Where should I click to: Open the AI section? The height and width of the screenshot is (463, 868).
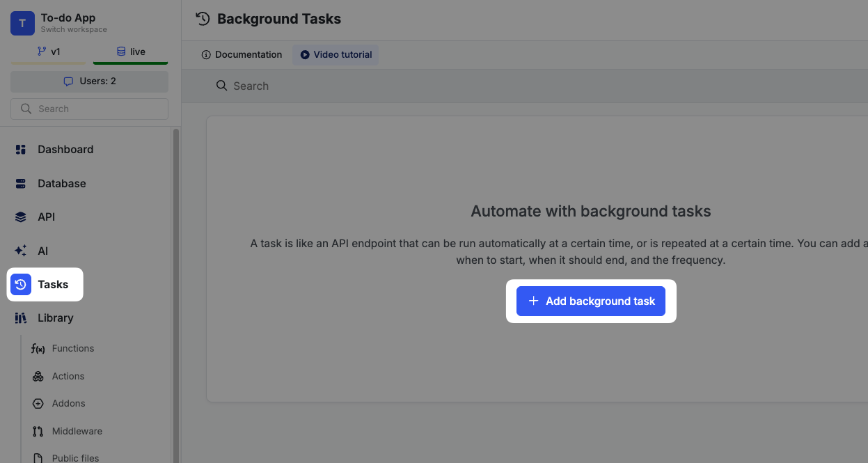click(x=43, y=251)
